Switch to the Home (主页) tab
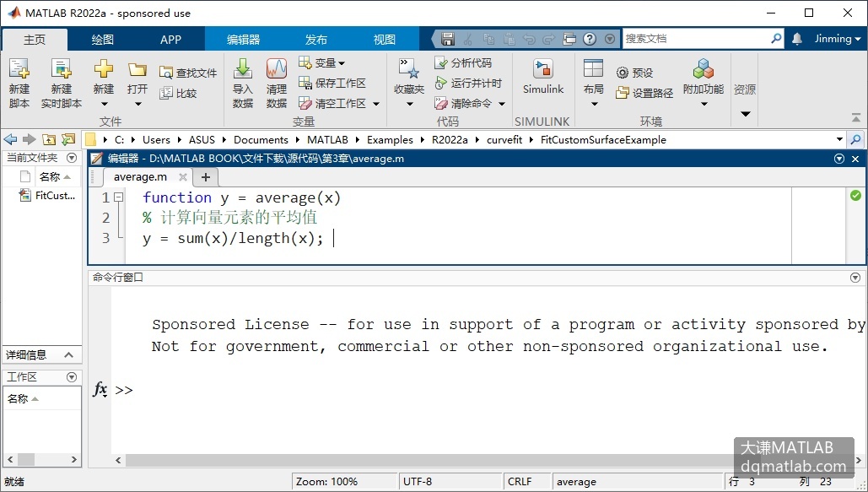This screenshot has width=868, height=492. click(x=35, y=40)
